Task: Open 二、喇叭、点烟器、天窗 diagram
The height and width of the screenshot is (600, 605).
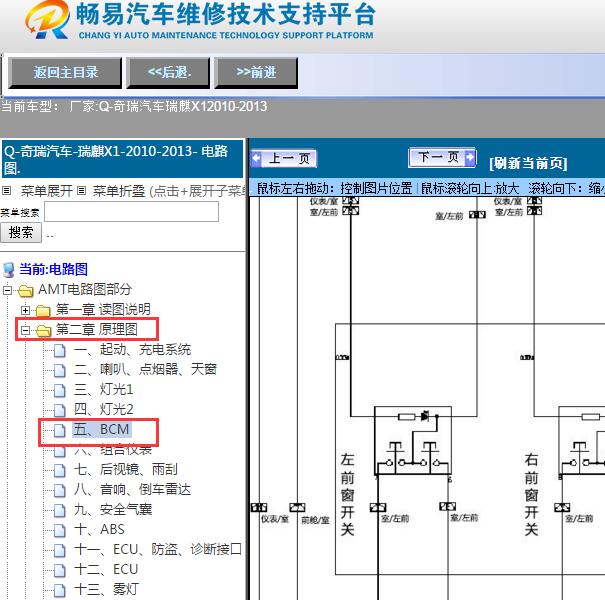Action: pyautogui.click(x=145, y=370)
